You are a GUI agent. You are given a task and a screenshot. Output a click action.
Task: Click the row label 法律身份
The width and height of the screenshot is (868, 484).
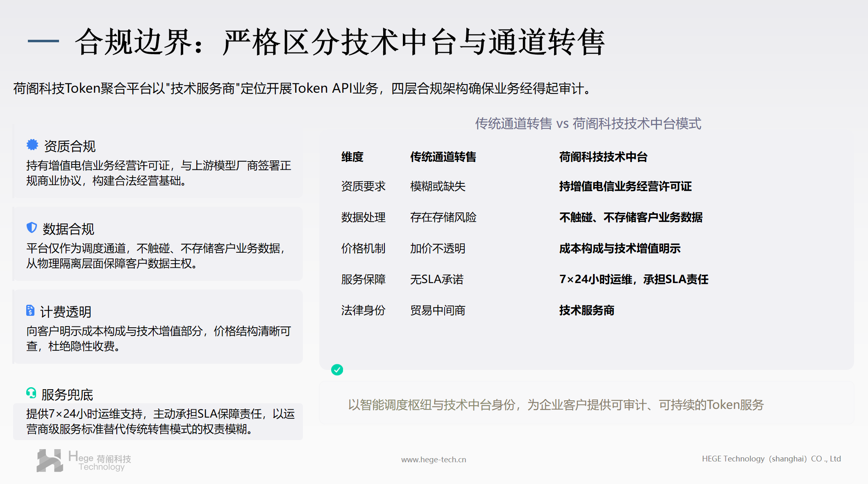364,310
